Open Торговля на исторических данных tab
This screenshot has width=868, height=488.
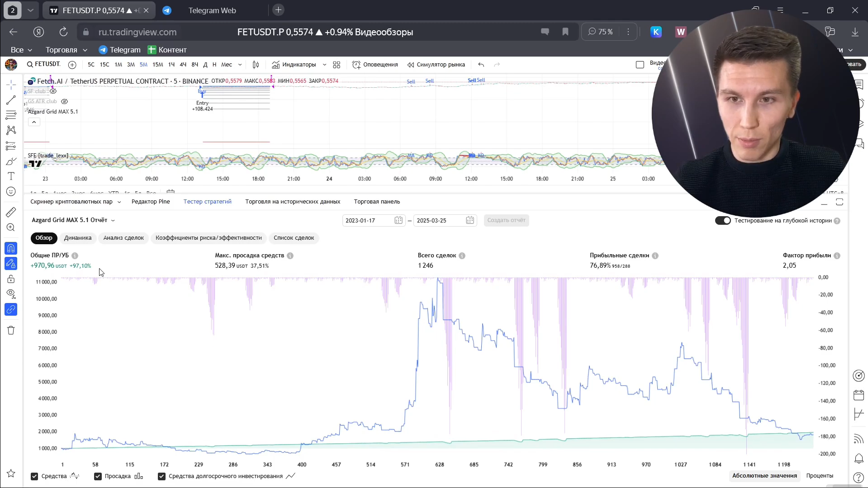point(293,202)
